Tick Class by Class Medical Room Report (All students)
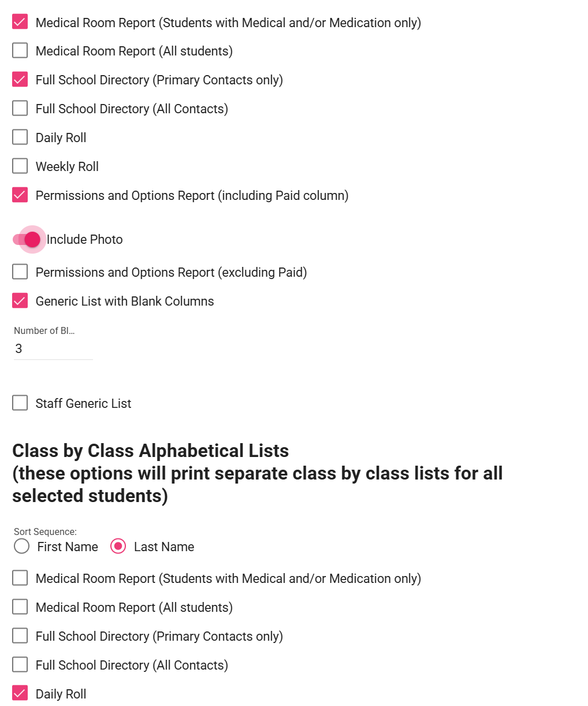Image resolution: width=588 pixels, height=706 pixels. (20, 607)
